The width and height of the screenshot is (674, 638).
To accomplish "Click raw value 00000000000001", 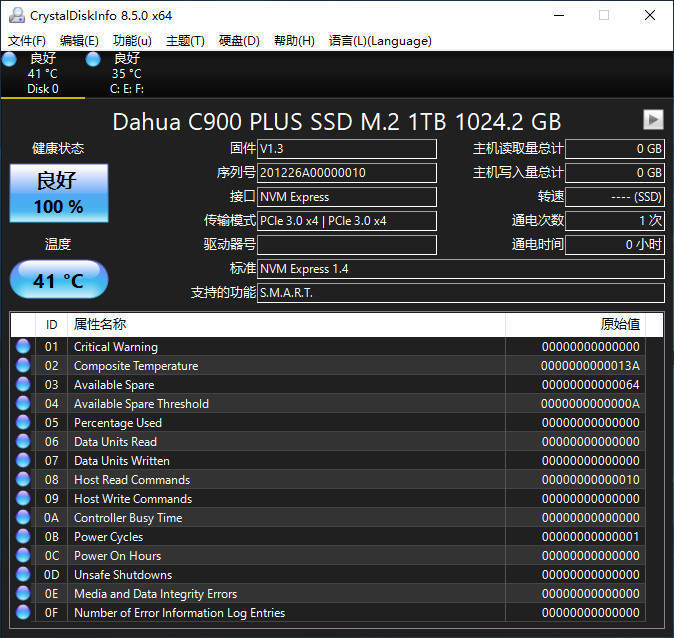I will tap(590, 537).
